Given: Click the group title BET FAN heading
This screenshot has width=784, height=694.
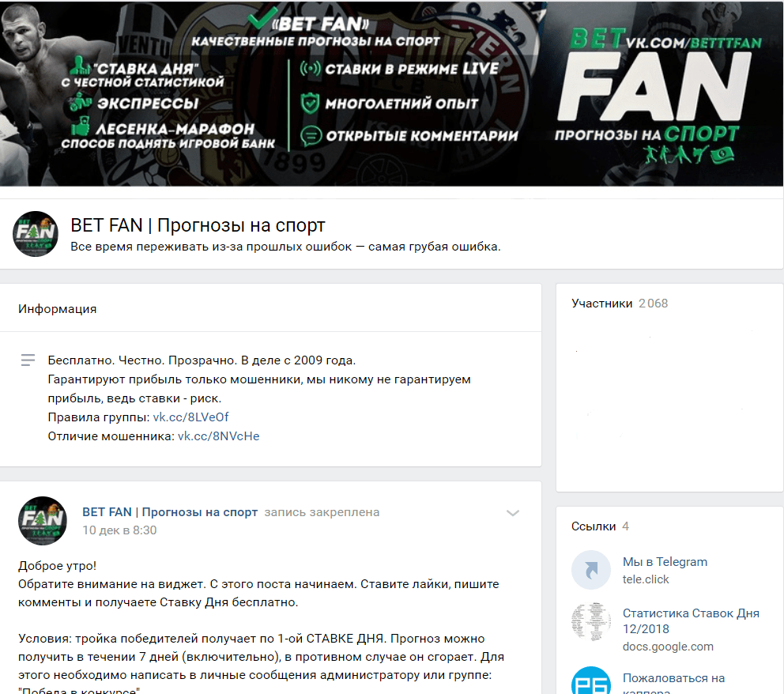Looking at the screenshot, I should (x=198, y=225).
